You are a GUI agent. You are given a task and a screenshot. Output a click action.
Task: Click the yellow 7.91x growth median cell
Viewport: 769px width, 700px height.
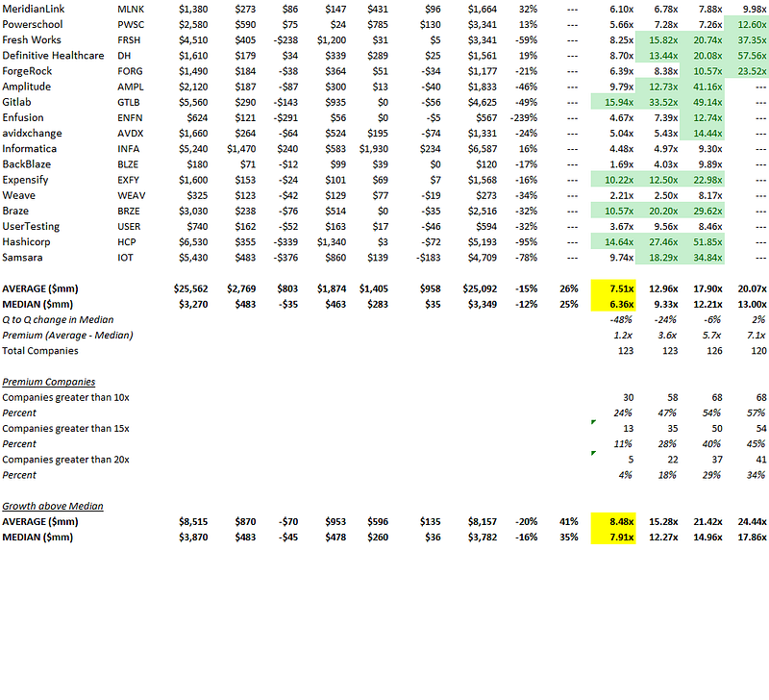point(613,537)
